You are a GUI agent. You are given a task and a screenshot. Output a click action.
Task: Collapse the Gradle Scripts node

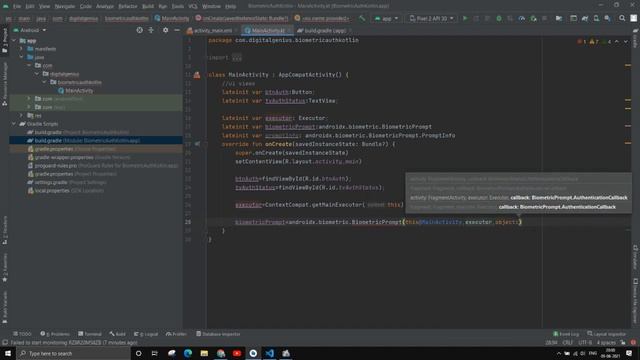(x=14, y=124)
